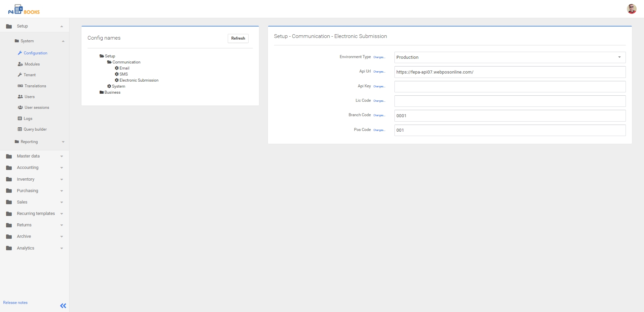Open the user profile avatar
644x312 pixels.
[631, 9]
